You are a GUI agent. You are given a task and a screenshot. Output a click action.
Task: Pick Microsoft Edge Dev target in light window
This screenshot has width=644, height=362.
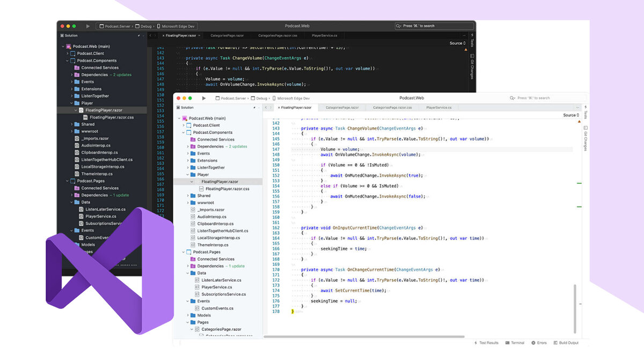[x=292, y=98]
